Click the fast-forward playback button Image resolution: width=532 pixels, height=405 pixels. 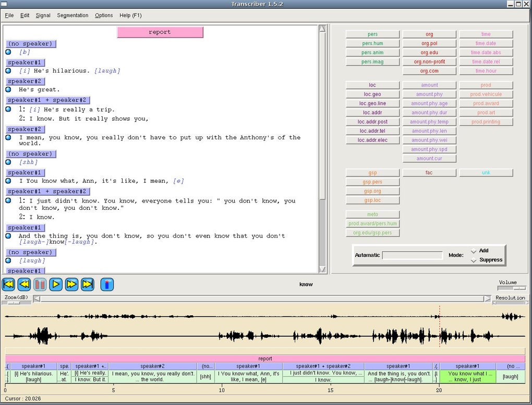(x=72, y=284)
